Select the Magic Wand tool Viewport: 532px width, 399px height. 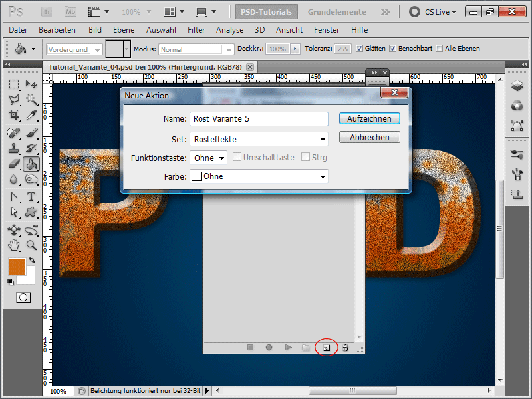coord(31,99)
